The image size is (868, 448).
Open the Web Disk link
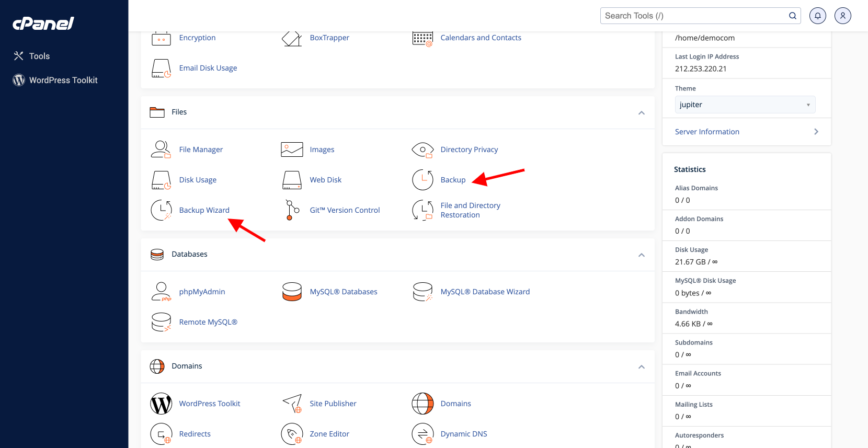pyautogui.click(x=326, y=180)
